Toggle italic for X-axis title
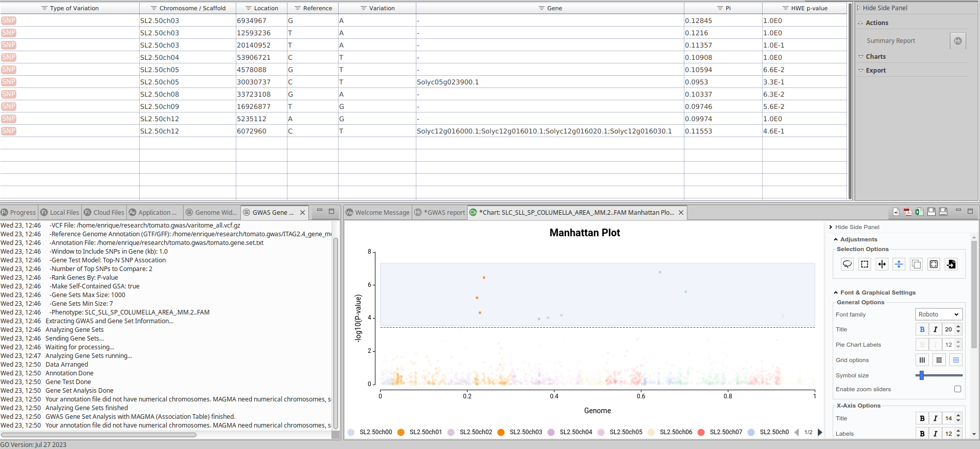Viewport: 980px width, 449px height. point(936,418)
